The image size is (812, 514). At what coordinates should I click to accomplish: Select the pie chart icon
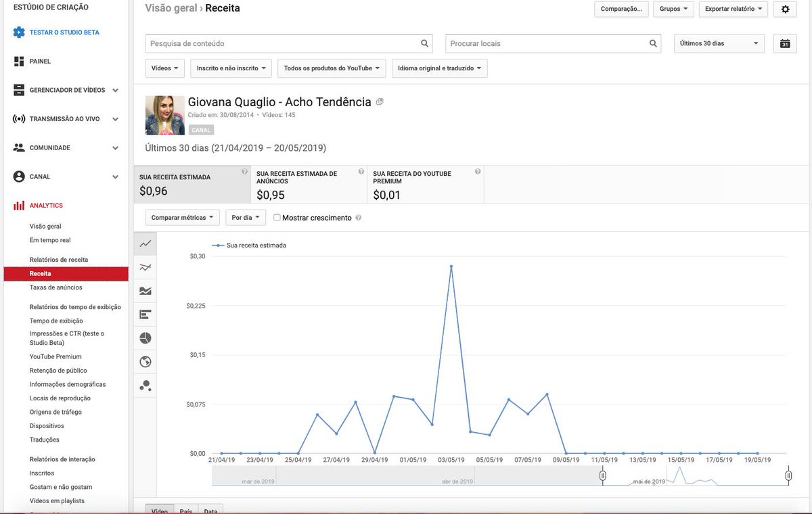pyautogui.click(x=145, y=338)
